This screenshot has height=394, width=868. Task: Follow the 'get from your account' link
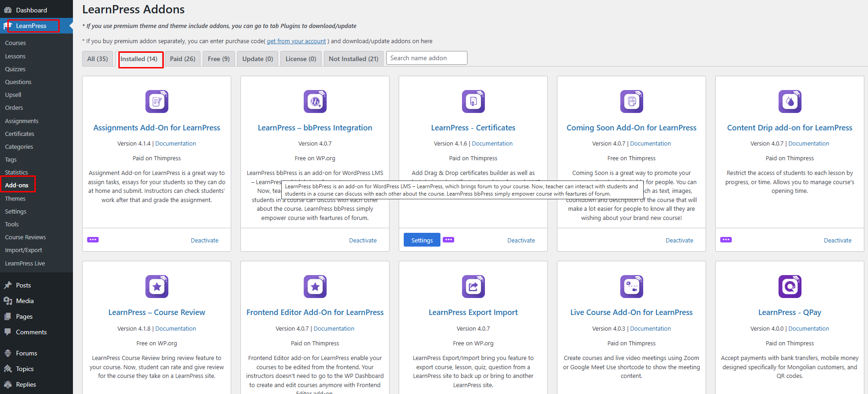click(296, 41)
